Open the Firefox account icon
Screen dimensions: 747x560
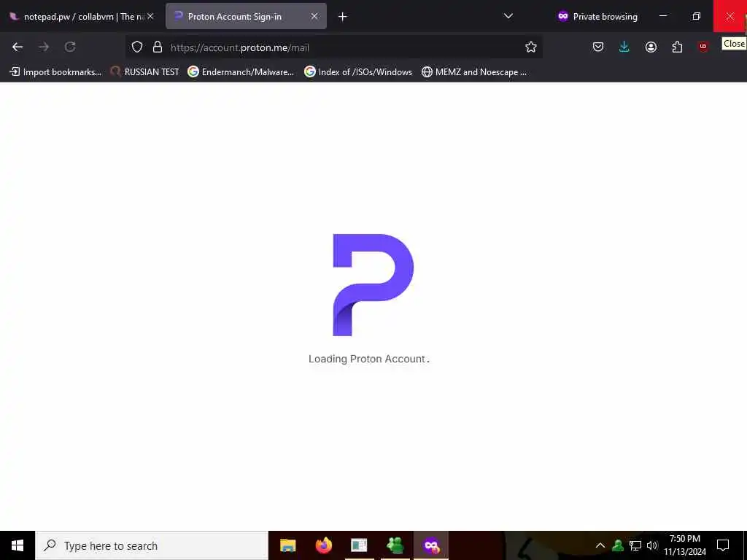pyautogui.click(x=651, y=47)
